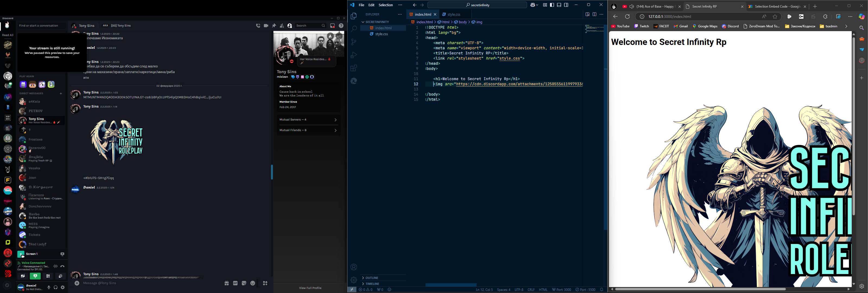This screenshot has width=868, height=293.
Task: Toggle VS Code bottom panel
Action: [559, 5]
